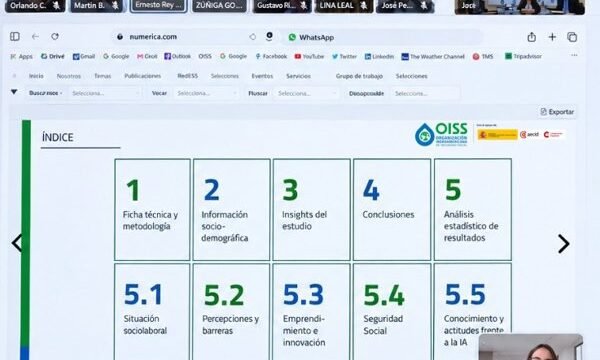Select the Grupo de trabajo menu item

359,76
